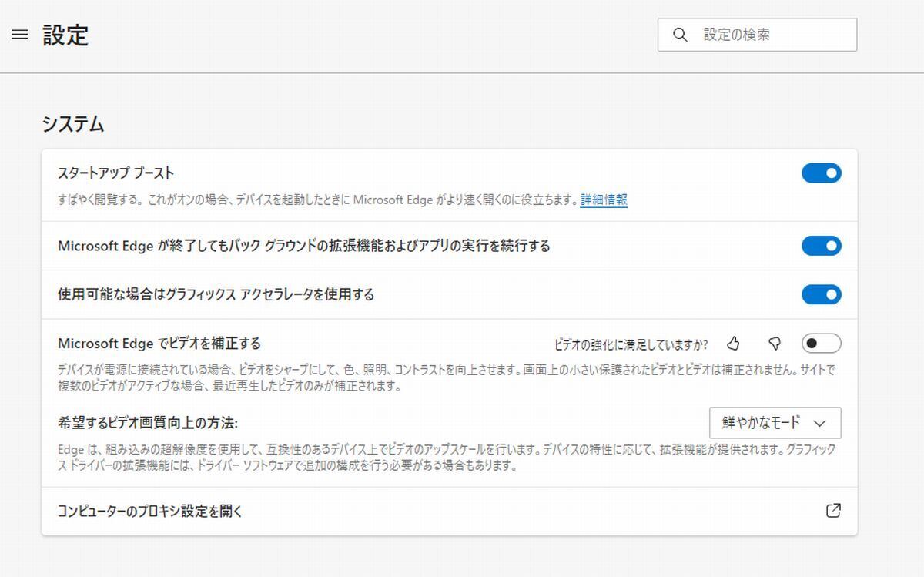
Task: Click the ビデオの強化に満足していますか? text
Action: [631, 344]
